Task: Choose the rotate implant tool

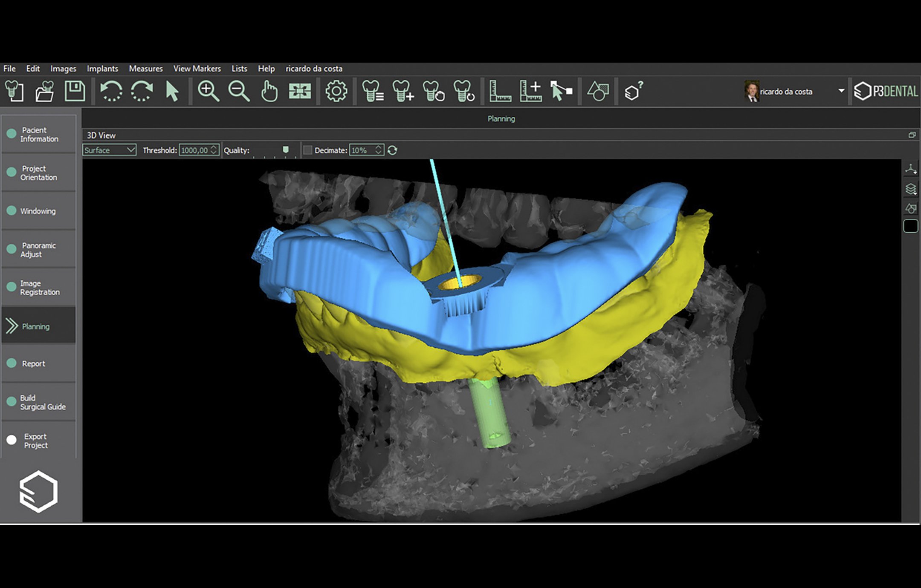Action: point(464,91)
